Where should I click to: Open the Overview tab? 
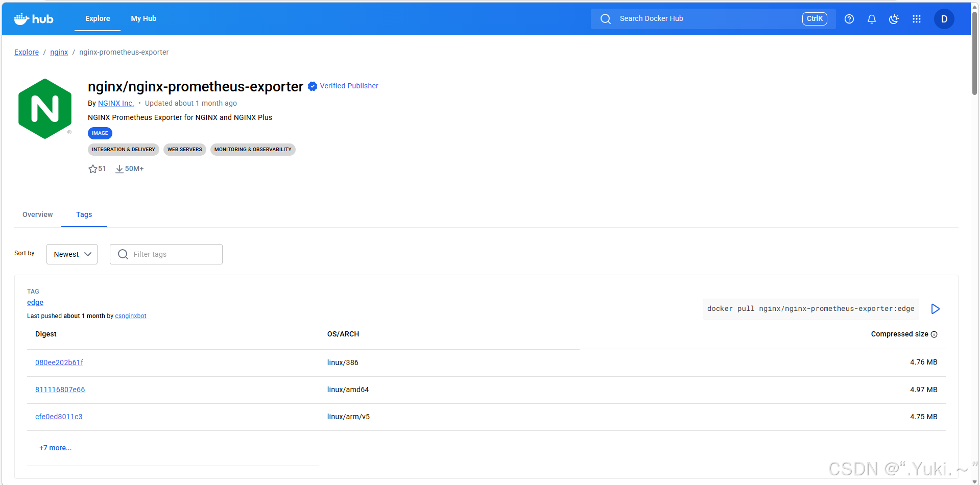(38, 214)
